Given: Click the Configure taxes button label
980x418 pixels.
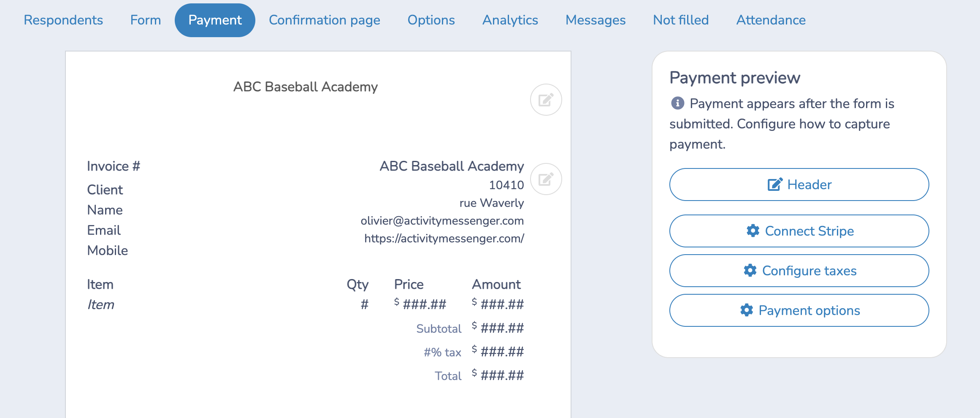Looking at the screenshot, I should click(809, 271).
